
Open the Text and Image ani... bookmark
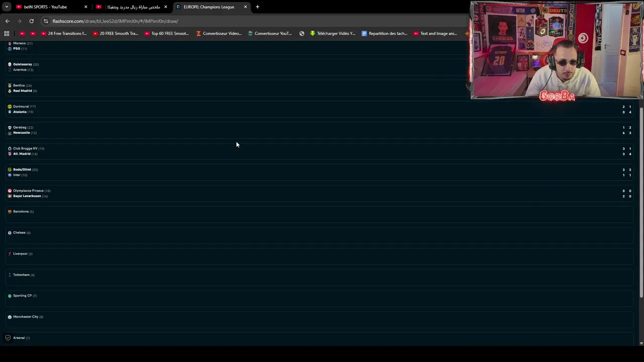pyautogui.click(x=435, y=34)
